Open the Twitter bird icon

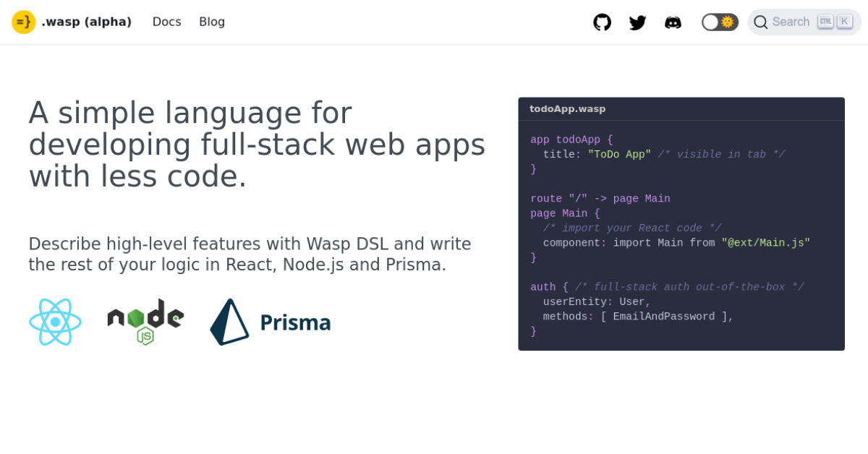[637, 22]
